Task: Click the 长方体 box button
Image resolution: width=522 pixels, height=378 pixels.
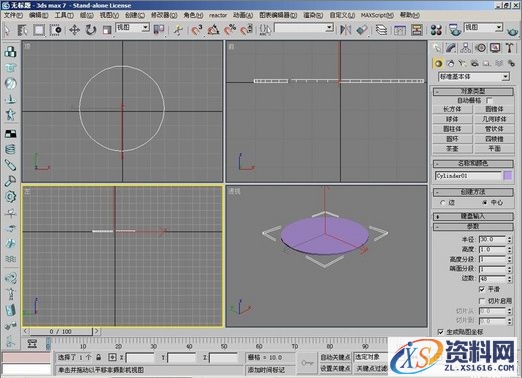Action: pos(452,109)
